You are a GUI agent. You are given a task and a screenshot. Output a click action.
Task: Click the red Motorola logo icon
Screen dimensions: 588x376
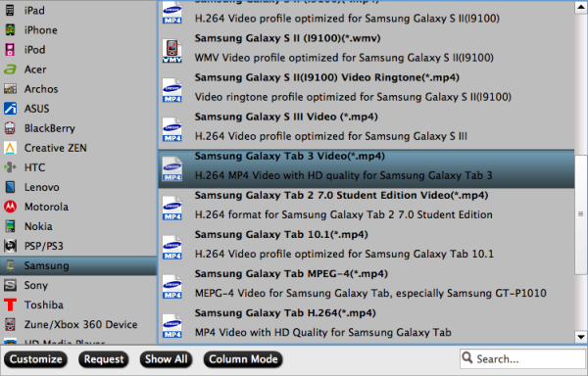pyautogui.click(x=10, y=207)
